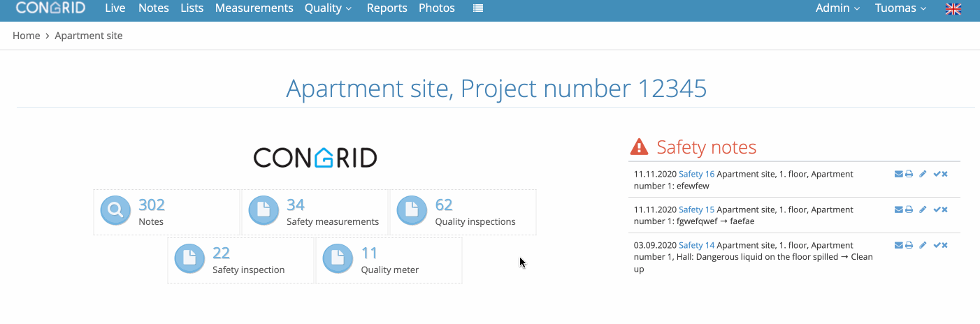Open the 302 Notes count

pyautogui.click(x=152, y=205)
